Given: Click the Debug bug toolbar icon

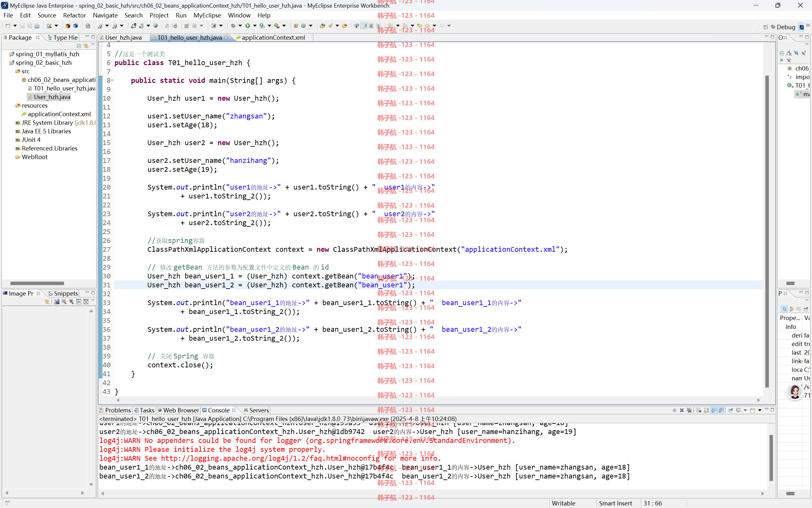Looking at the screenshot, I should [233, 26].
